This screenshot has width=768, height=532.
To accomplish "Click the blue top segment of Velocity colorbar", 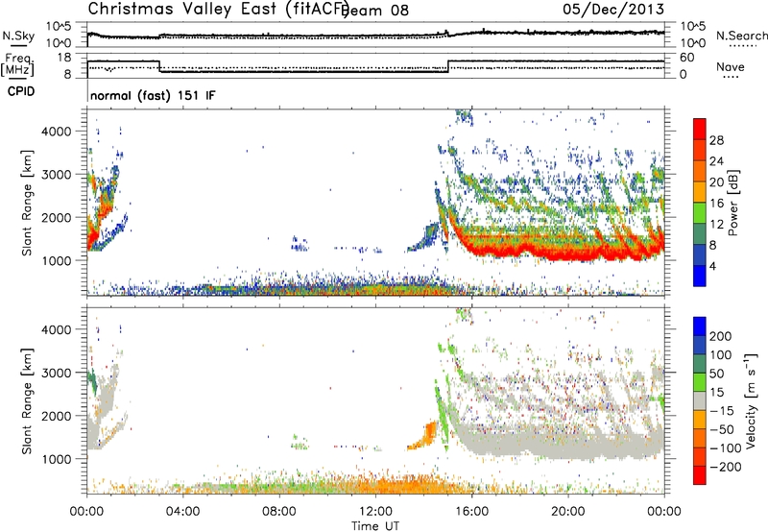I will [x=700, y=326].
